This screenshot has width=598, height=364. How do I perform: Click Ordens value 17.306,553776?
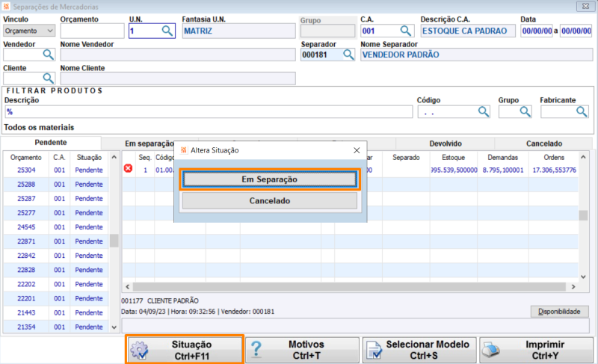(554, 170)
